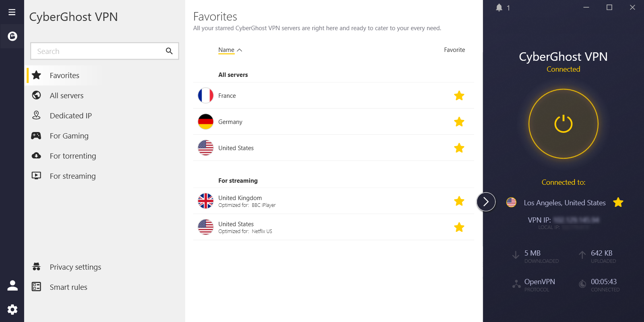This screenshot has width=644, height=322.
Task: Click the CyberGhost ghost logo icon
Action: 12,36
